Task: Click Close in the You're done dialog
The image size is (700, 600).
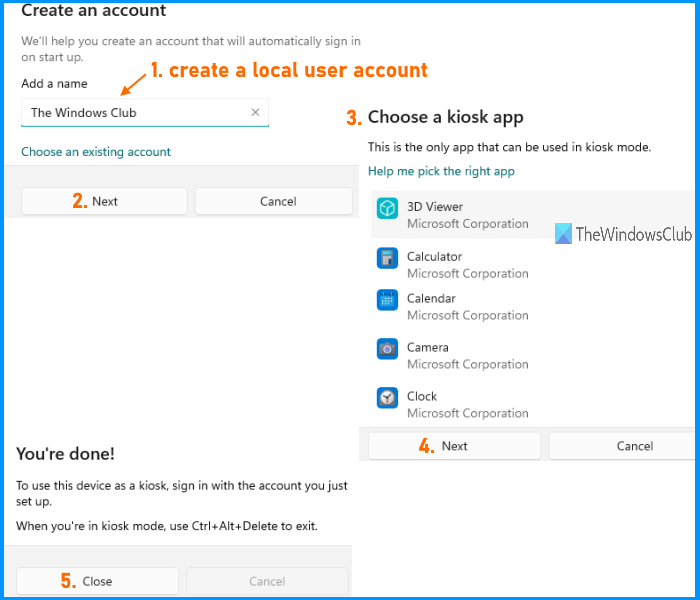Action: [97, 581]
